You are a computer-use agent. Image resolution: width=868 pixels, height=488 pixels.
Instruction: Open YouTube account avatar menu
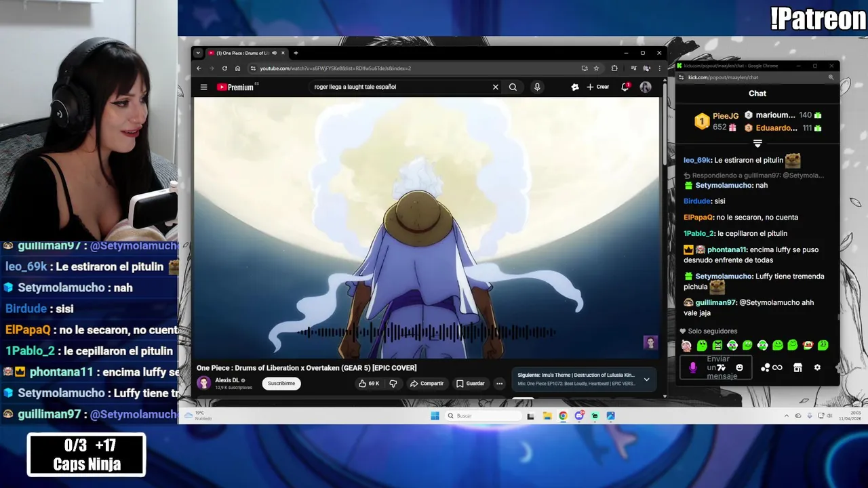pos(646,87)
